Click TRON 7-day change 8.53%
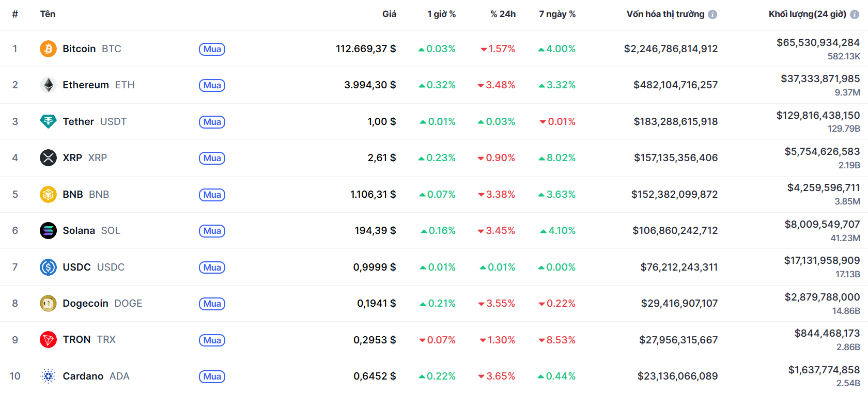Screen dimensions: 868x394 tap(557, 340)
